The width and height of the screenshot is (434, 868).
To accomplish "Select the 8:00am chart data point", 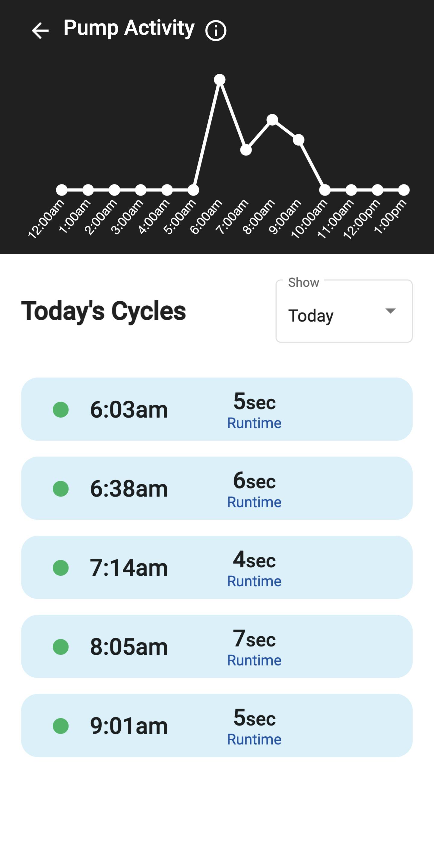I will point(272,120).
